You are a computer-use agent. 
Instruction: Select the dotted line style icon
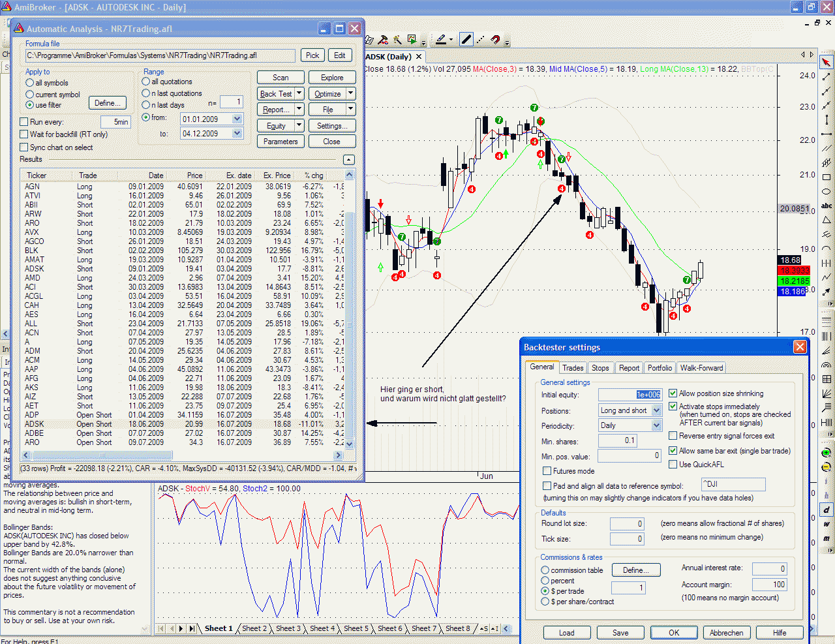481,40
